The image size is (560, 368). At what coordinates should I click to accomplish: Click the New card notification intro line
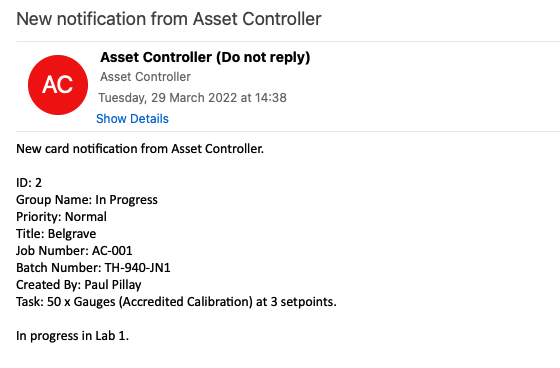click(140, 149)
